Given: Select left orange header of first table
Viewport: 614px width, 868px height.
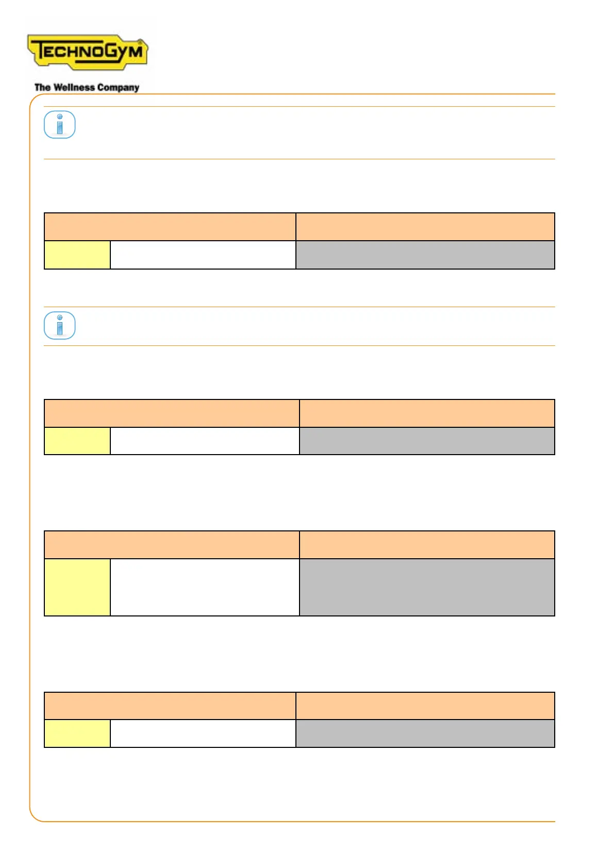Looking at the screenshot, I should tap(170, 227).
